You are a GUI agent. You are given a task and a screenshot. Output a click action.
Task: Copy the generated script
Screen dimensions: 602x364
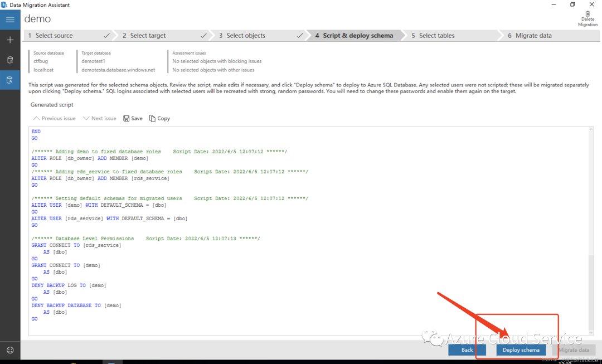click(160, 118)
